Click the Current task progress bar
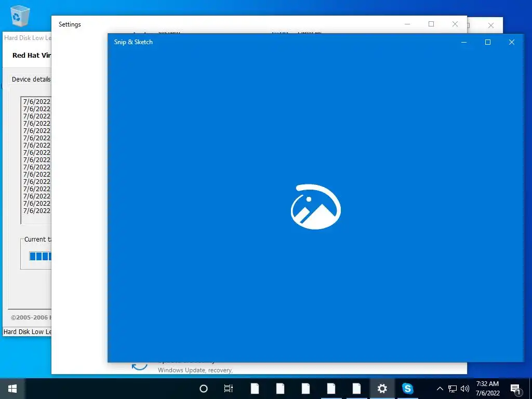 pyautogui.click(x=40, y=256)
